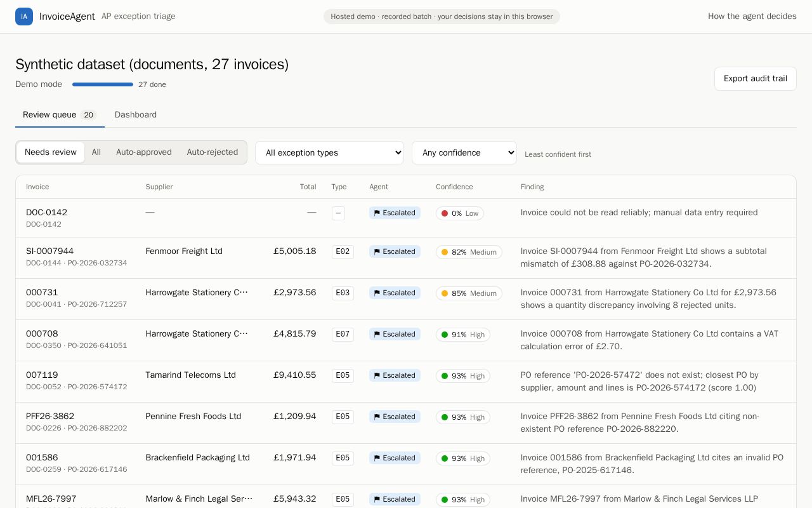
Task: Click the 91% High confidence badge
Action: [x=463, y=335]
